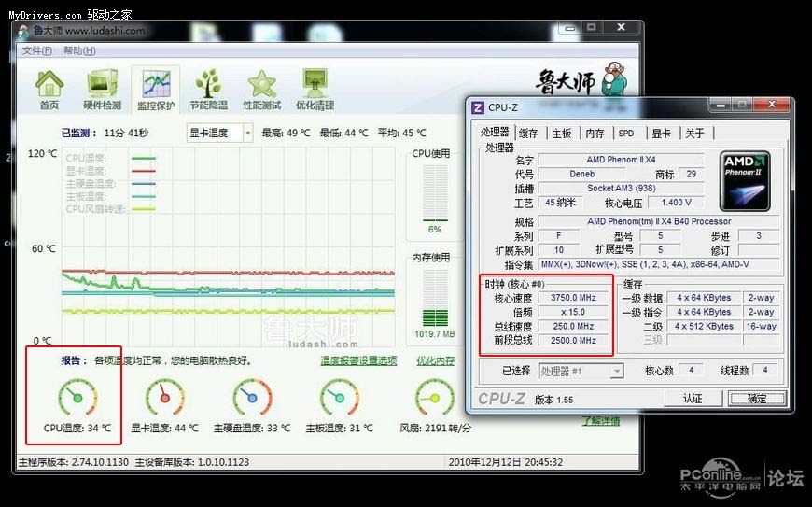Click the 4 x 512 KBytes L2 cache value

704,326
